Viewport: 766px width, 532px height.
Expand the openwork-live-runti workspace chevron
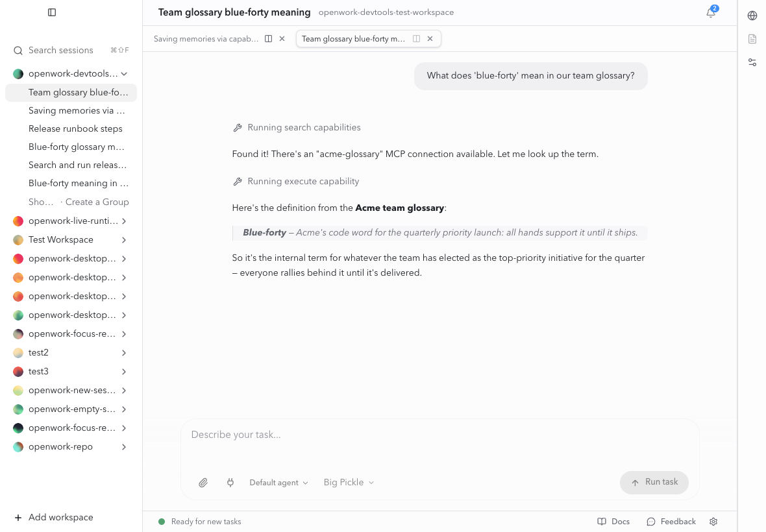point(124,221)
